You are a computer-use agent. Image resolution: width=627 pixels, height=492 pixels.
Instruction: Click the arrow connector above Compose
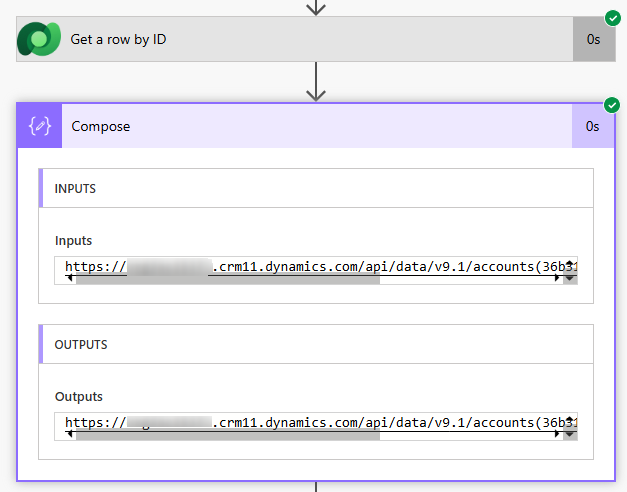316,82
